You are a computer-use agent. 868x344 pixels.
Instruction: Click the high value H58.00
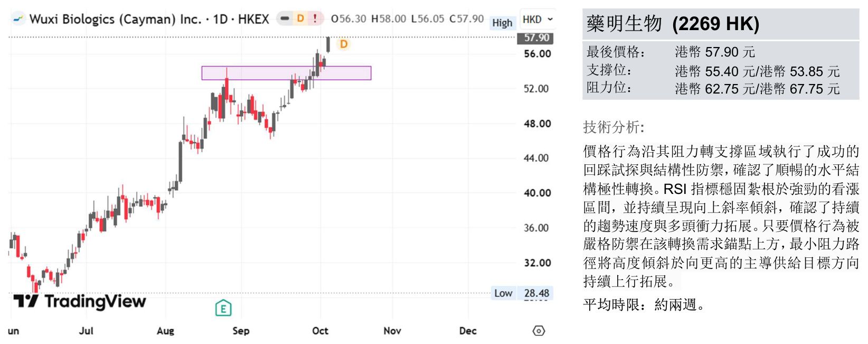389,19
